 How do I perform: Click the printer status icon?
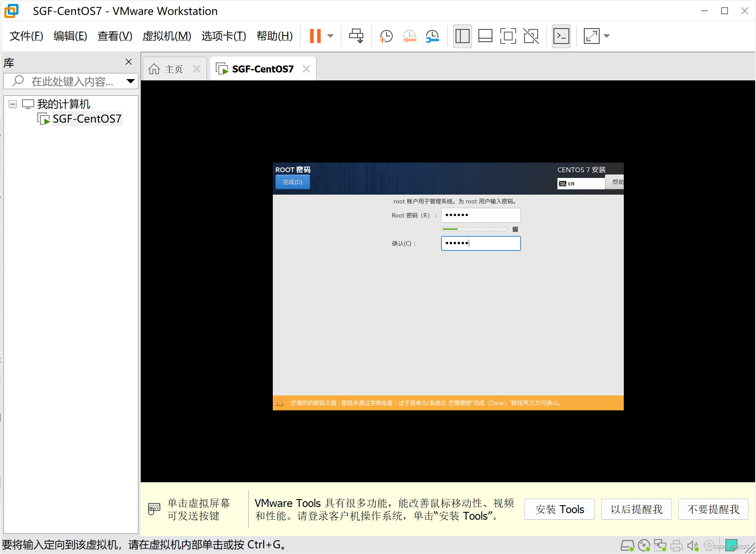tap(676, 546)
